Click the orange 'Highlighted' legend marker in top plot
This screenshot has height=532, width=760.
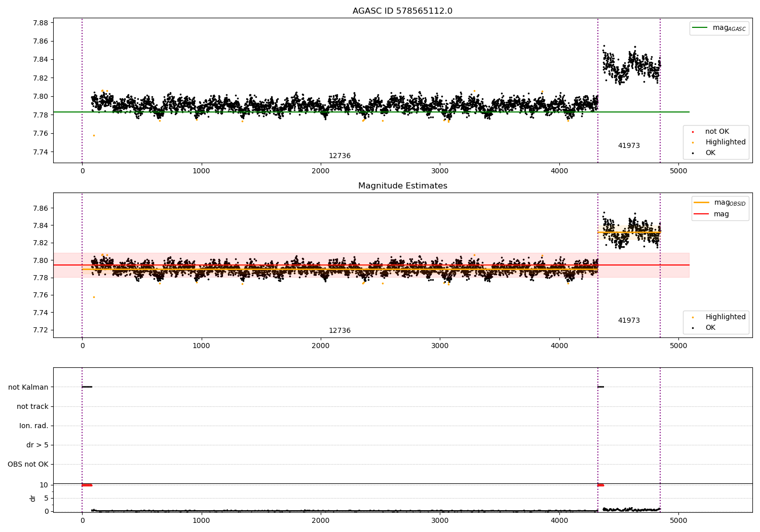[x=693, y=142]
